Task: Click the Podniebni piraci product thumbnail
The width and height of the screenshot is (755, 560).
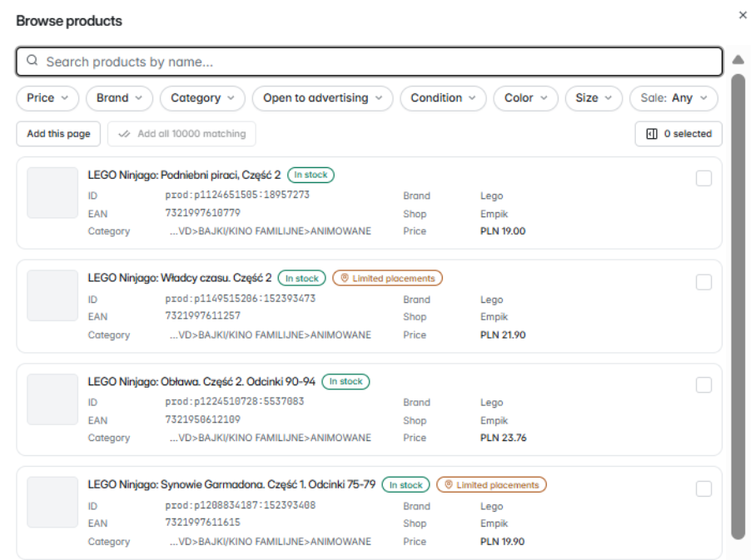Action: pos(52,192)
